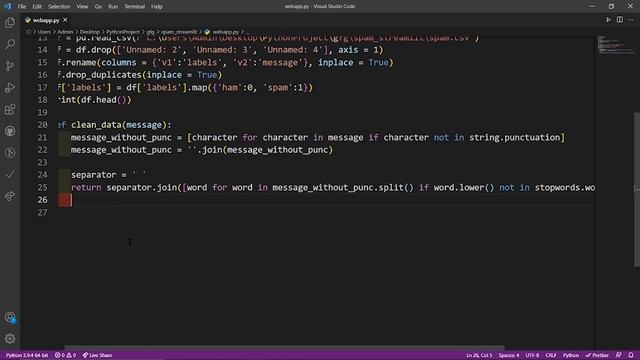Click line number 23 in gutter
Screen dimensions: 640x360
click(x=42, y=162)
